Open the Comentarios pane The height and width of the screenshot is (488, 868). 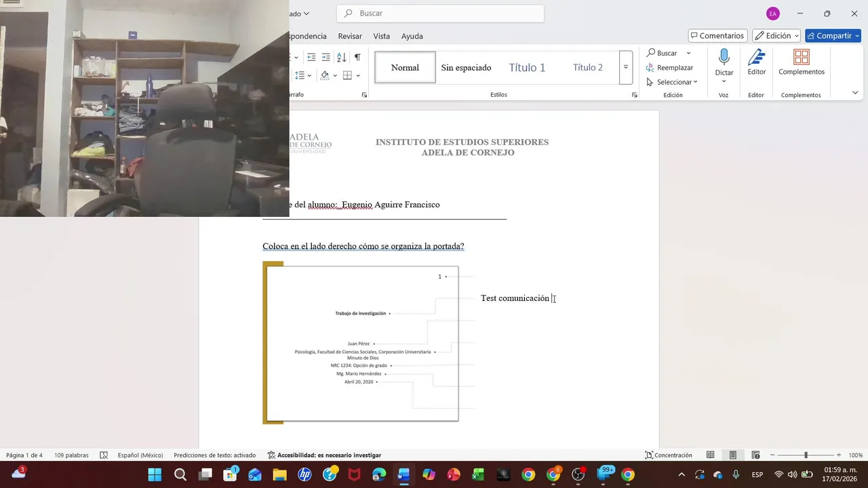(717, 36)
